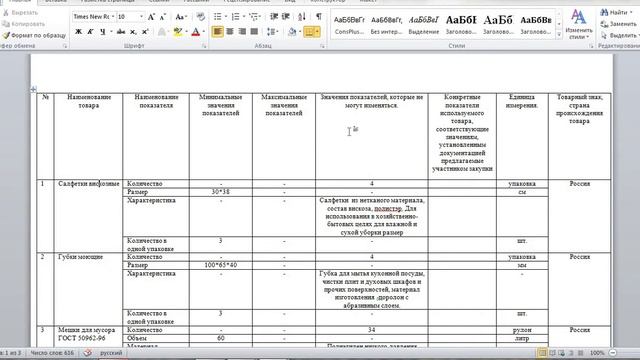Switch to Web Layout view
The width and height of the screenshot is (640, 360).
coord(562,353)
